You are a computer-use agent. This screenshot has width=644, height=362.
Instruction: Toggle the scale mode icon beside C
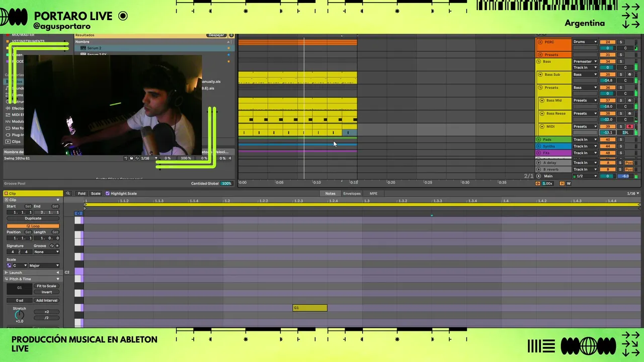coord(9,265)
